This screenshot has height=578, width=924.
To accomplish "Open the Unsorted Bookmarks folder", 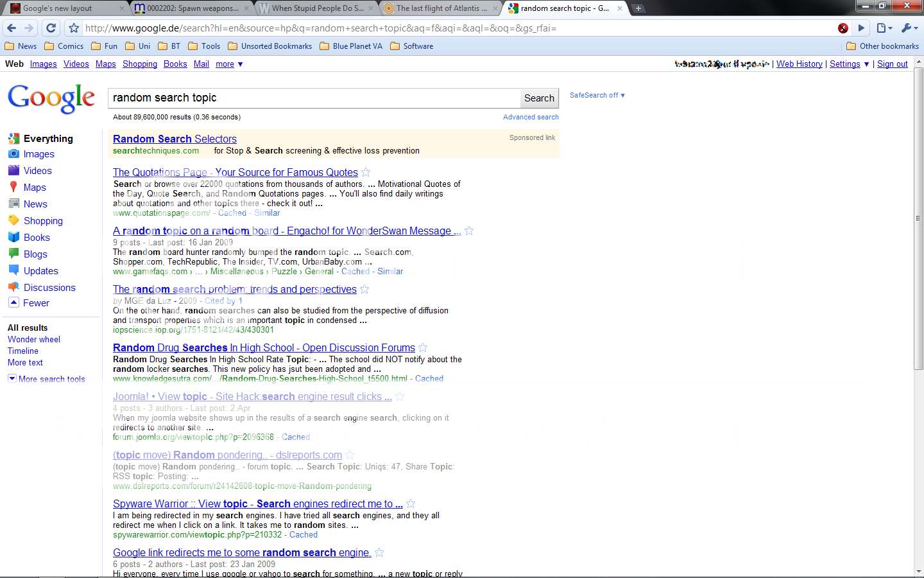I will coord(269,46).
